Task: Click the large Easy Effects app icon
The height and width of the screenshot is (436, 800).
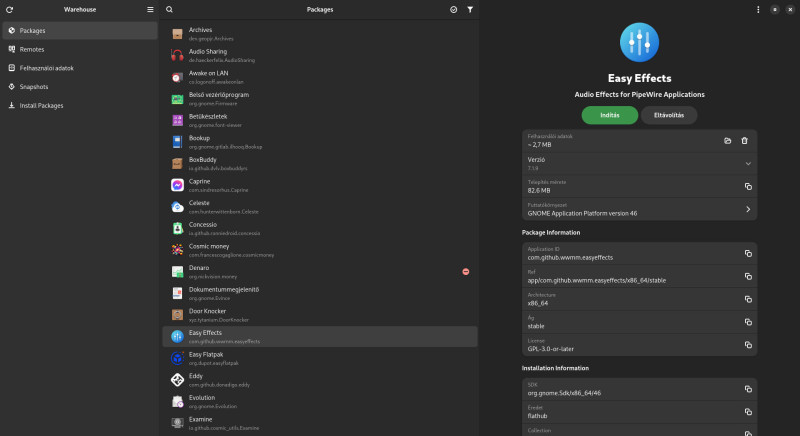Action: click(x=639, y=42)
